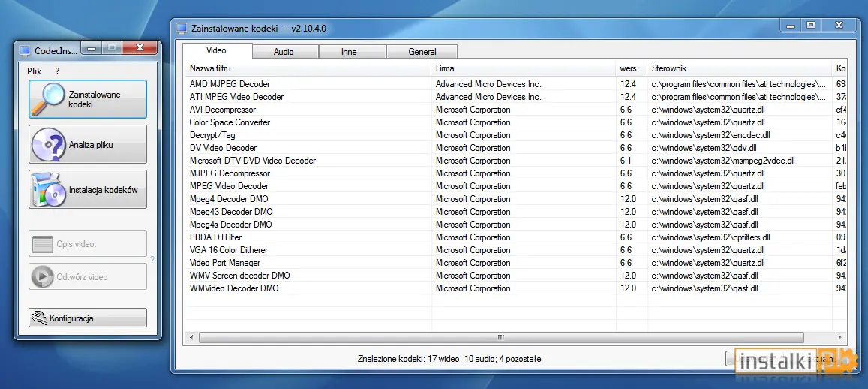The height and width of the screenshot is (389, 868).
Task: Select Mpeg4s Decoder DMO row
Action: 516,225
